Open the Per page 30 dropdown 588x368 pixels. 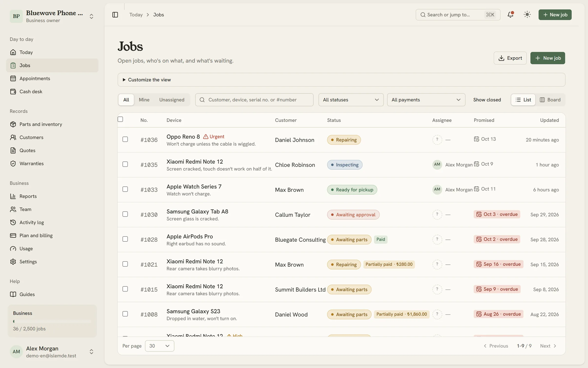(159, 346)
